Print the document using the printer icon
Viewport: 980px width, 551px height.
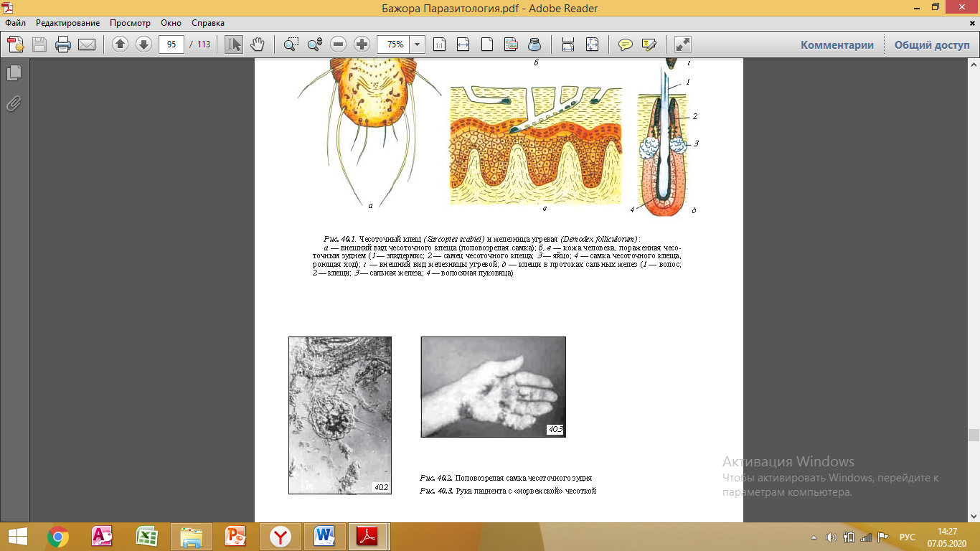pos(63,44)
